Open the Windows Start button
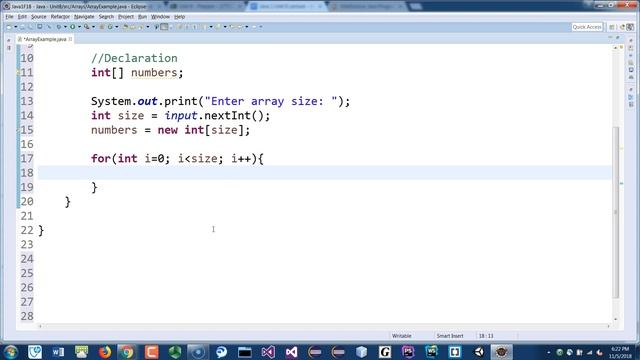 tap(11, 352)
